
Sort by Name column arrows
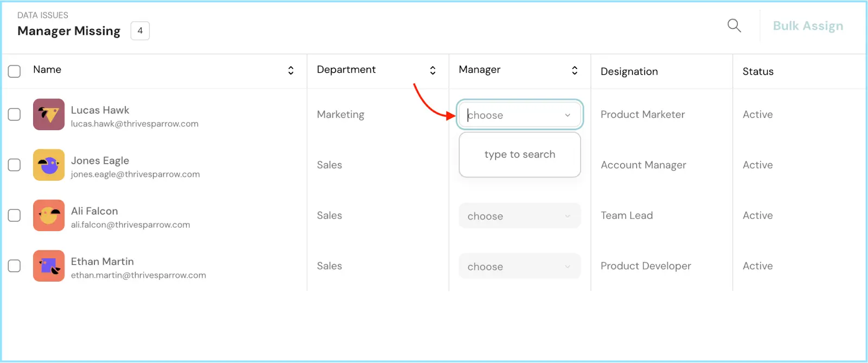click(291, 71)
